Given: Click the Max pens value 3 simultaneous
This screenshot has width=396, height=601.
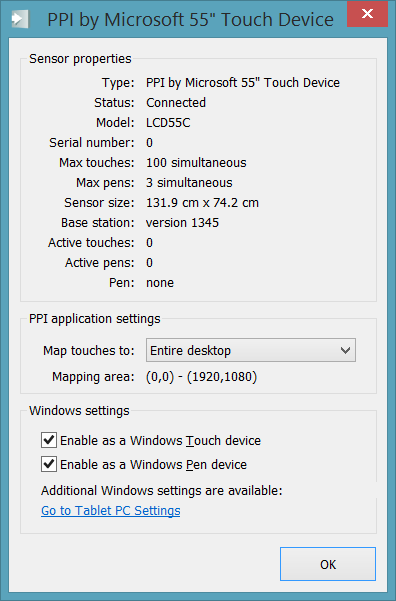Looking at the screenshot, I should [x=189, y=182].
